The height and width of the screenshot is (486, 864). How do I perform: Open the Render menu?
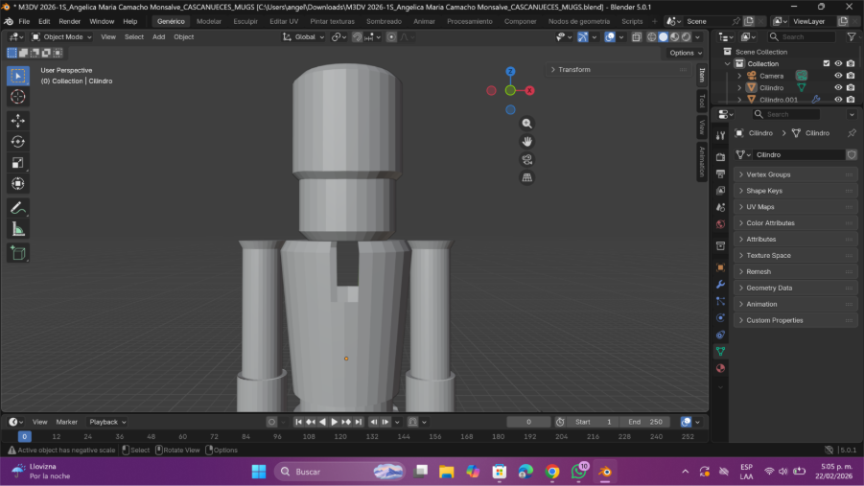click(x=69, y=21)
